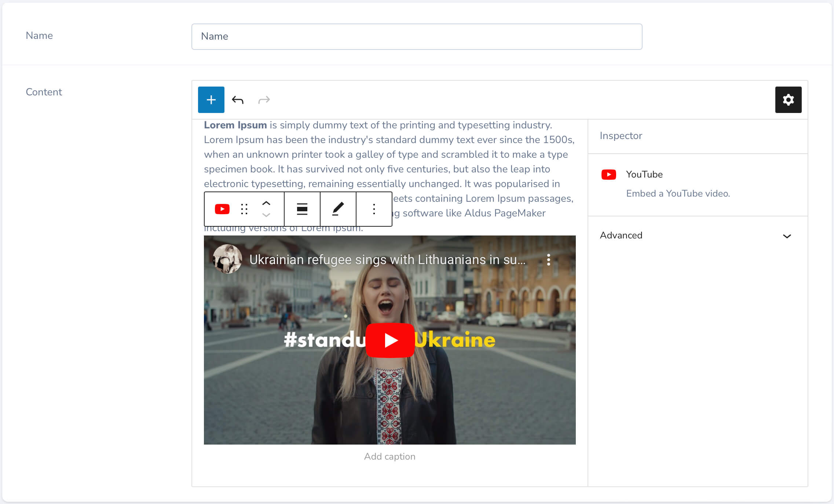
Task: Click the YouTube block icon in floating toolbar
Action: 222,209
